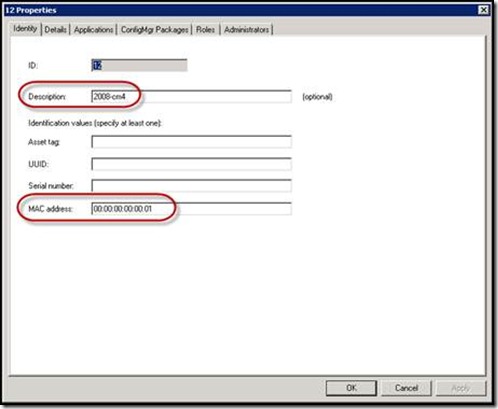Click the Description label
498x409 pixels.
[47, 97]
